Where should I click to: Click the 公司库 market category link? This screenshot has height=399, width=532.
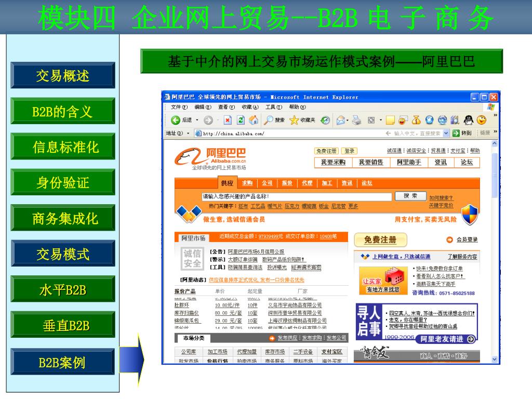189,352
